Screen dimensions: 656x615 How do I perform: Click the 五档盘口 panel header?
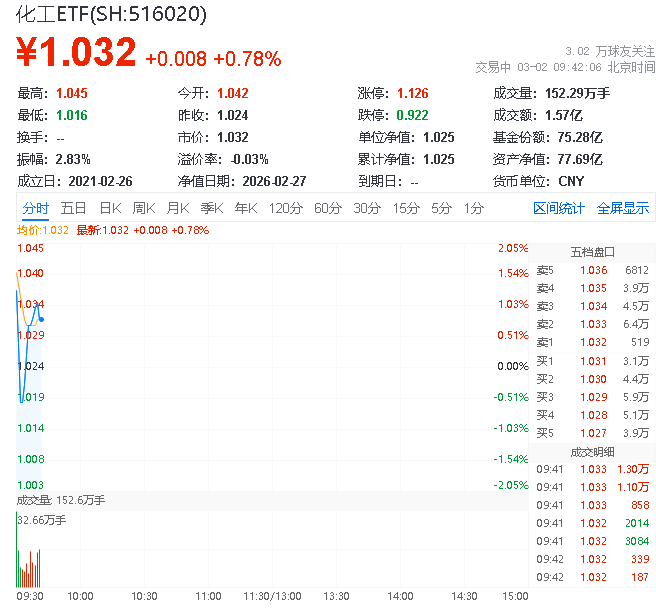(x=592, y=252)
